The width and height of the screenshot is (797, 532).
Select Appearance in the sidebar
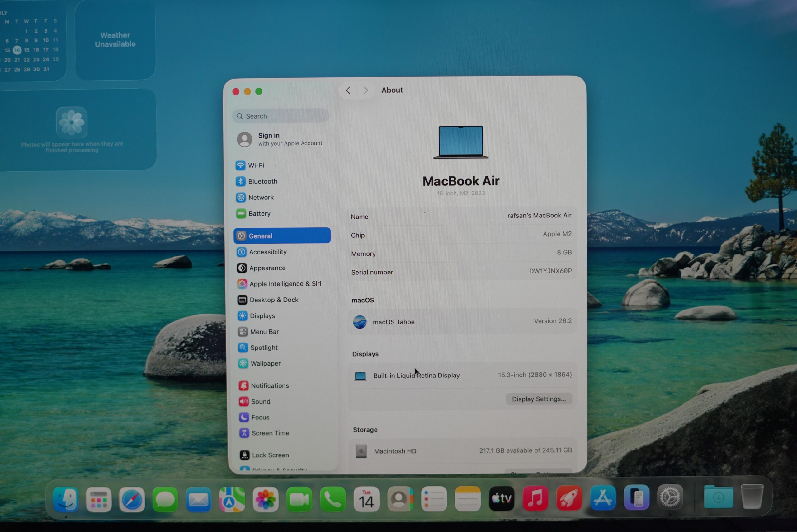point(283,268)
